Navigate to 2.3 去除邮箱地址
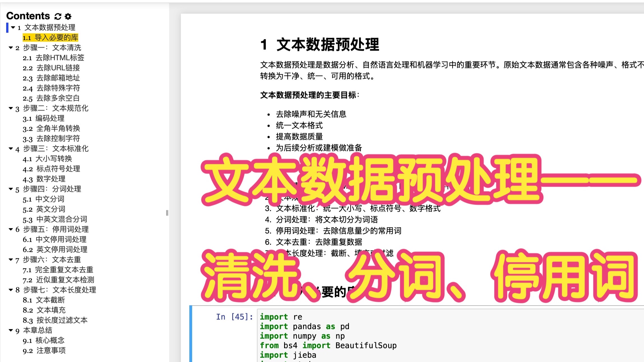644x362 pixels. pyautogui.click(x=51, y=78)
